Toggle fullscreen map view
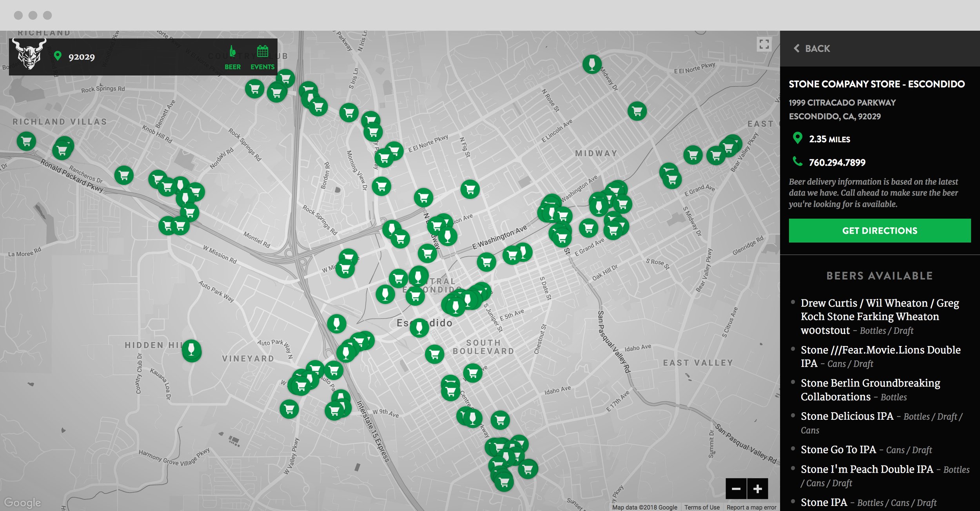Viewport: 980px width, 511px height. click(x=764, y=44)
